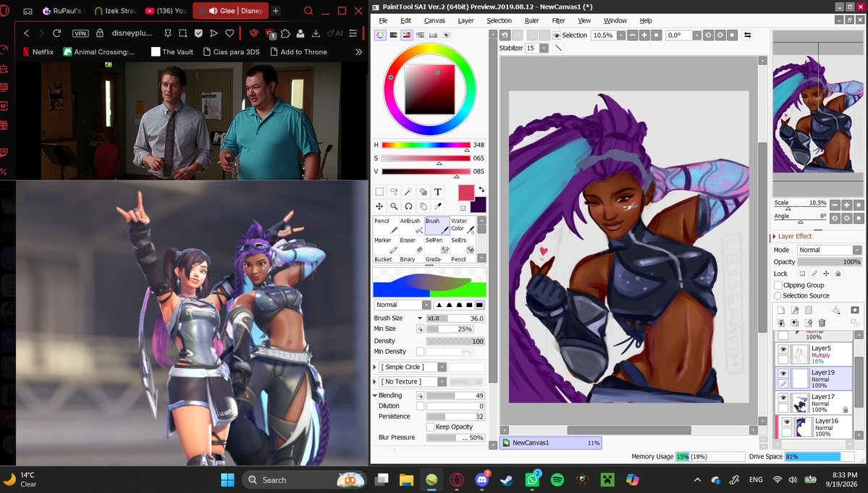
Task: Open the Stabilizer value dropdown
Action: [x=544, y=48]
